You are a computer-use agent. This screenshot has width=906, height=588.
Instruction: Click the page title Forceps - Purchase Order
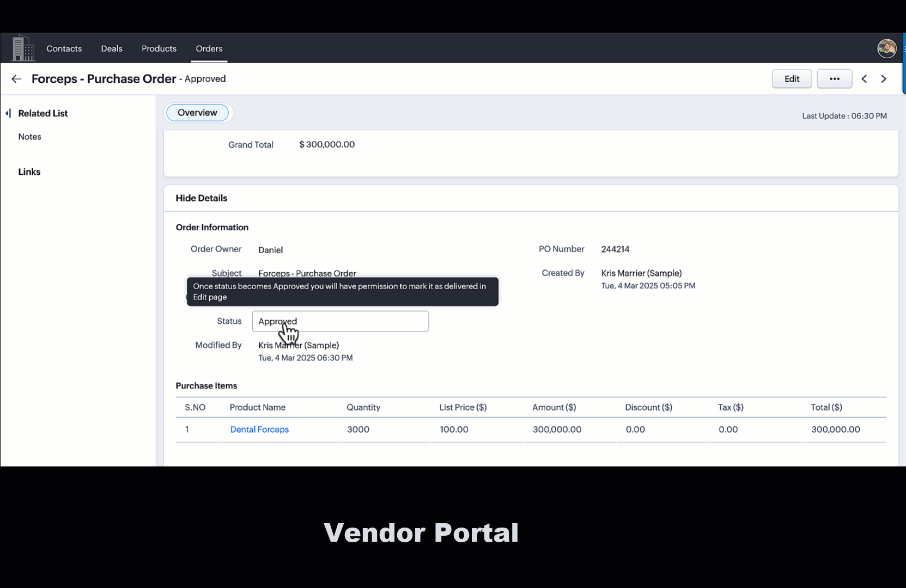(104, 79)
